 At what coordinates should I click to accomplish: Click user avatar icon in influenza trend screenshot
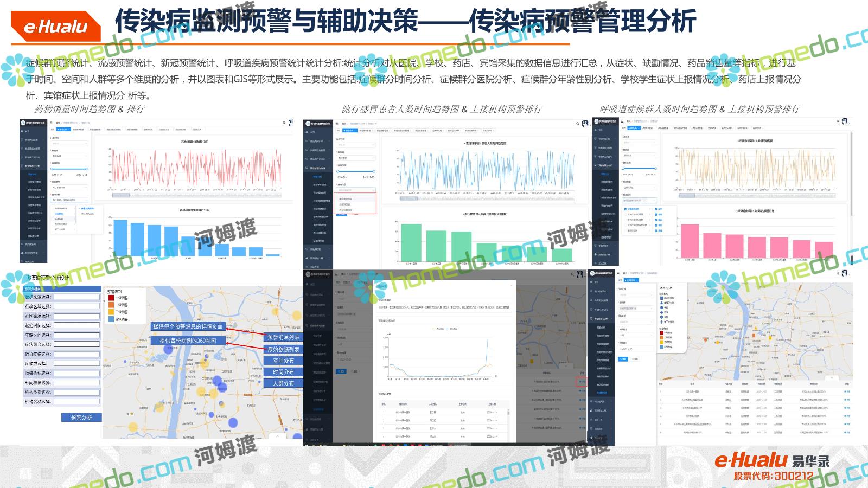585,124
